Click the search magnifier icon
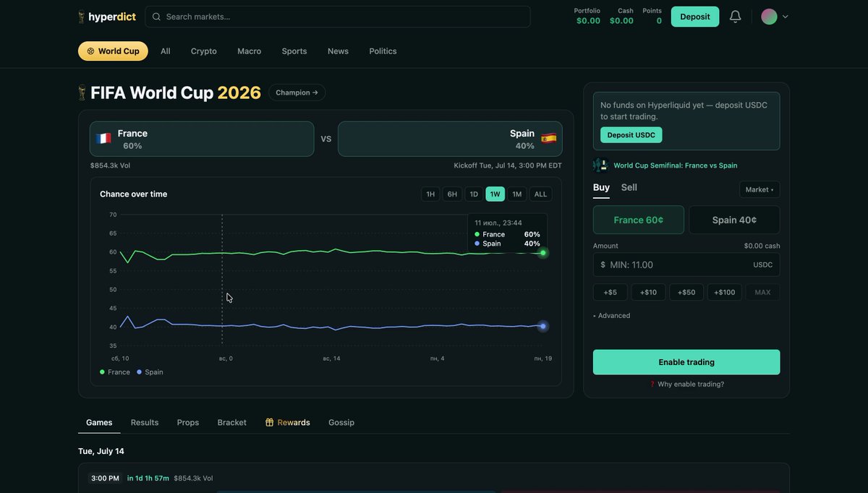868x493 pixels. [x=156, y=17]
